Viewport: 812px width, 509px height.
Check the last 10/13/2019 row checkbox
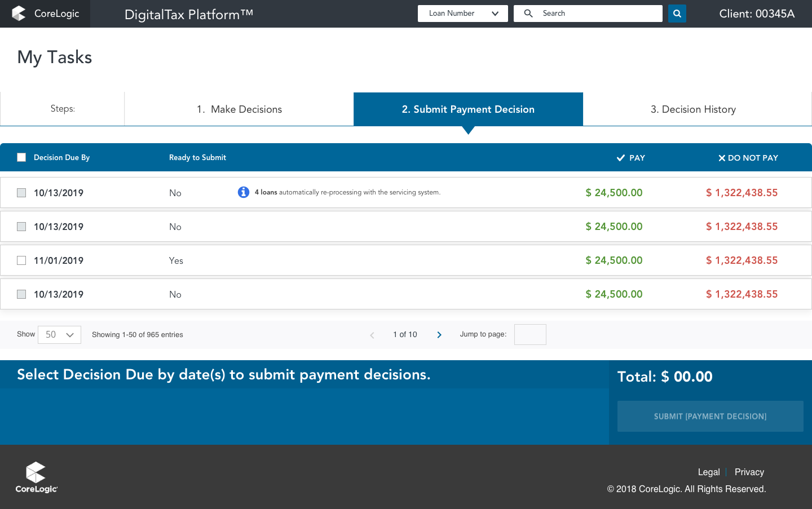[x=21, y=294]
